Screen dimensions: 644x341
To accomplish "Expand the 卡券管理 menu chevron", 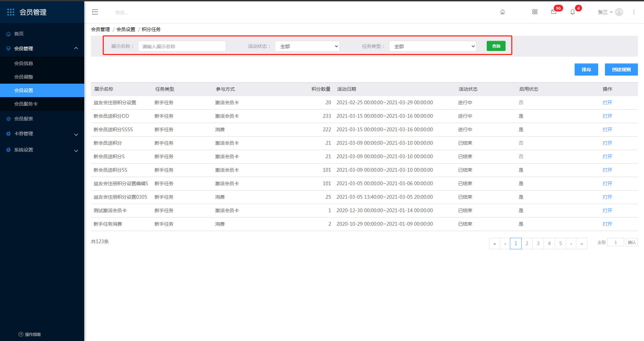I will click(76, 135).
